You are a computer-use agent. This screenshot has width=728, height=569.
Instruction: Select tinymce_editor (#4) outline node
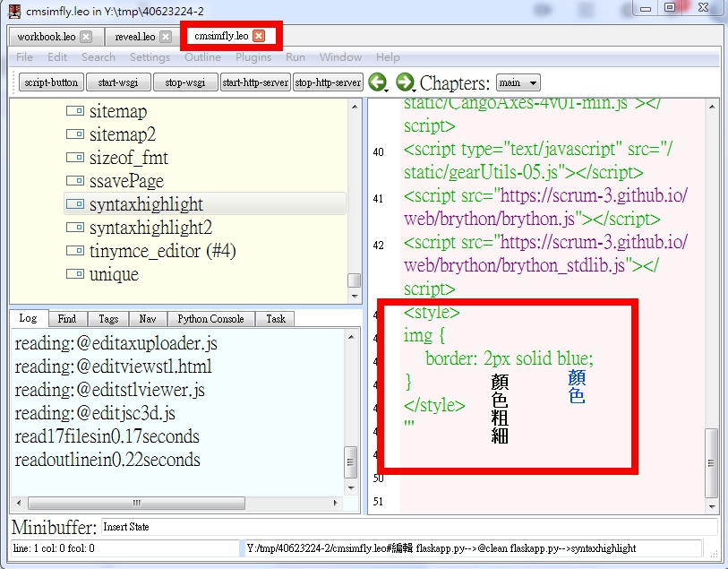point(162,252)
